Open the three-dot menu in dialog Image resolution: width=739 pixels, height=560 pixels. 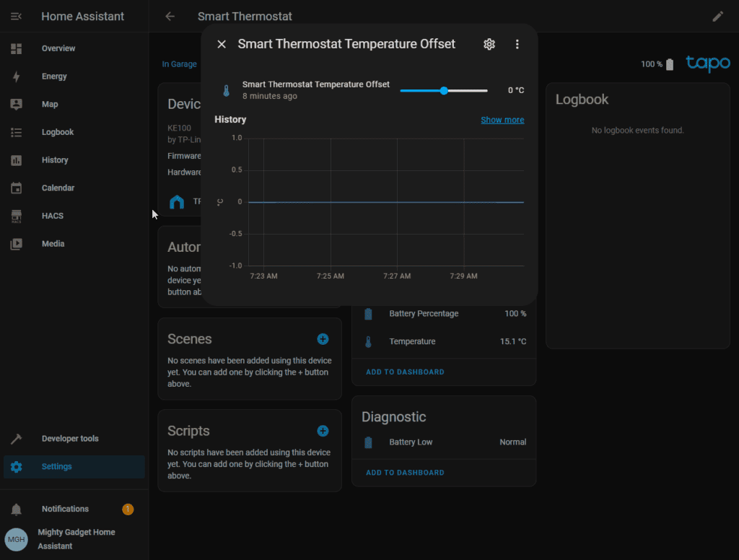(x=517, y=44)
